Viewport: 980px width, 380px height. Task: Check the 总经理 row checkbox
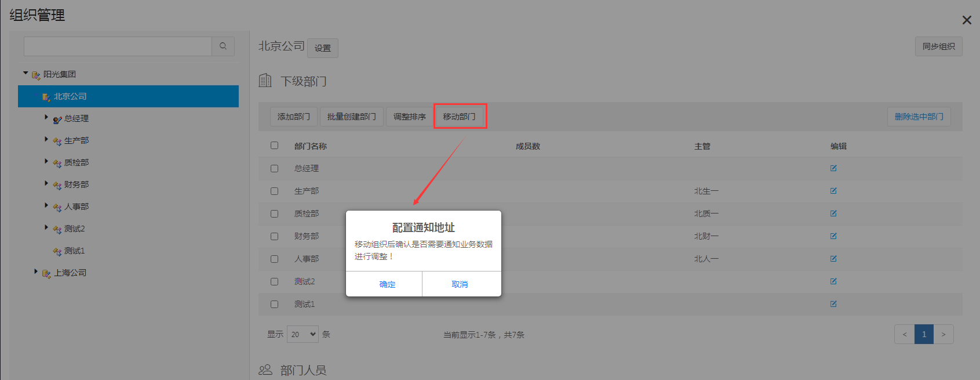pyautogui.click(x=274, y=168)
